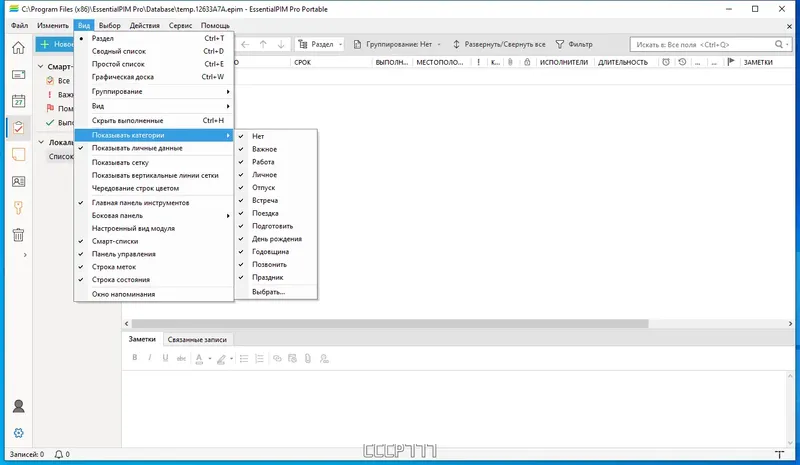Expand the Вид submenu entry
The width and height of the screenshot is (800, 465).
(154, 106)
